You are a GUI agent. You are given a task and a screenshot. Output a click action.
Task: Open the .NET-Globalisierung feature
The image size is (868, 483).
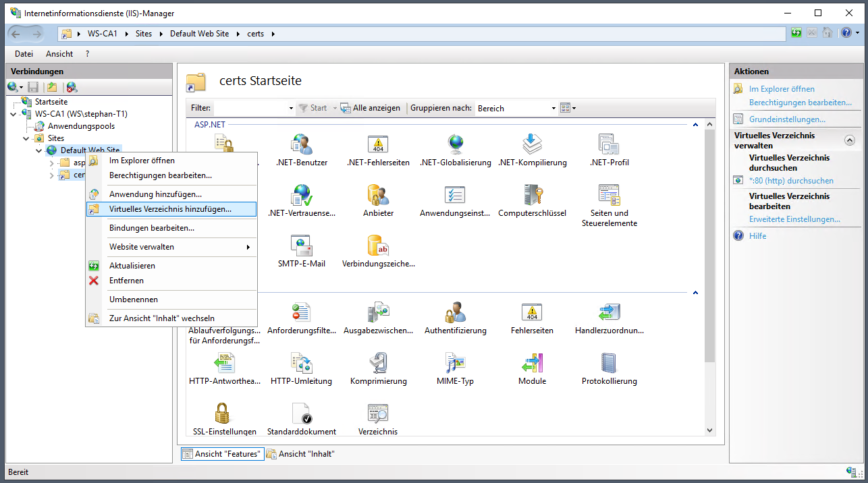[x=455, y=150]
